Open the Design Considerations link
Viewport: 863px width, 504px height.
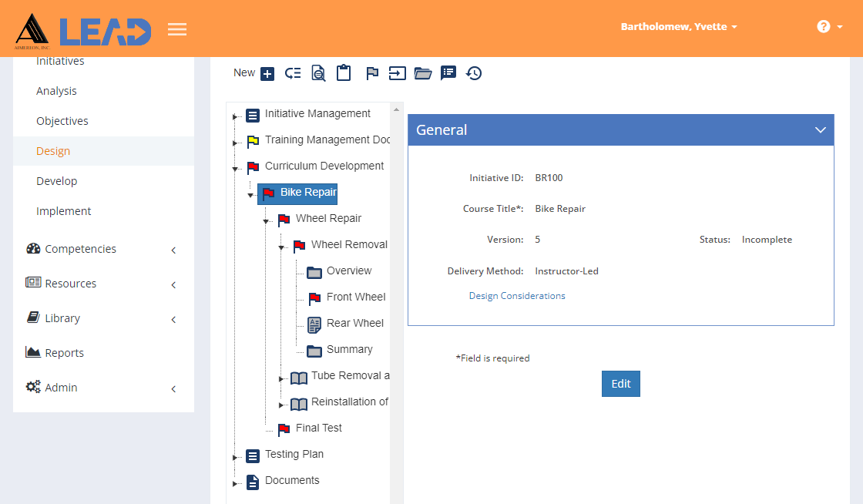[x=517, y=296]
